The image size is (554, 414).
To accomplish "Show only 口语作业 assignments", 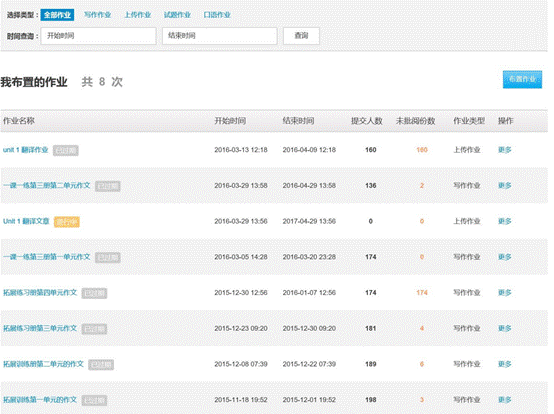I will [217, 15].
